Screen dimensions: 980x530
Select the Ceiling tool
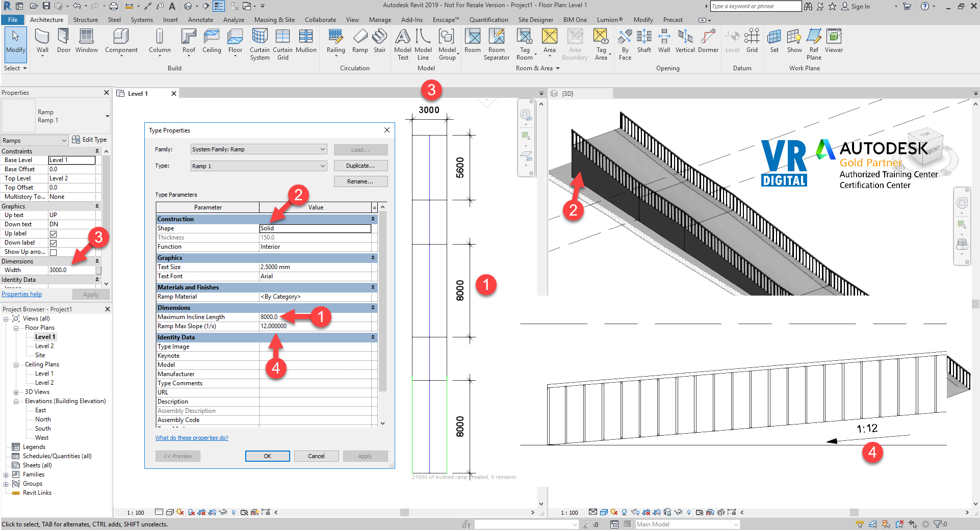click(x=212, y=41)
